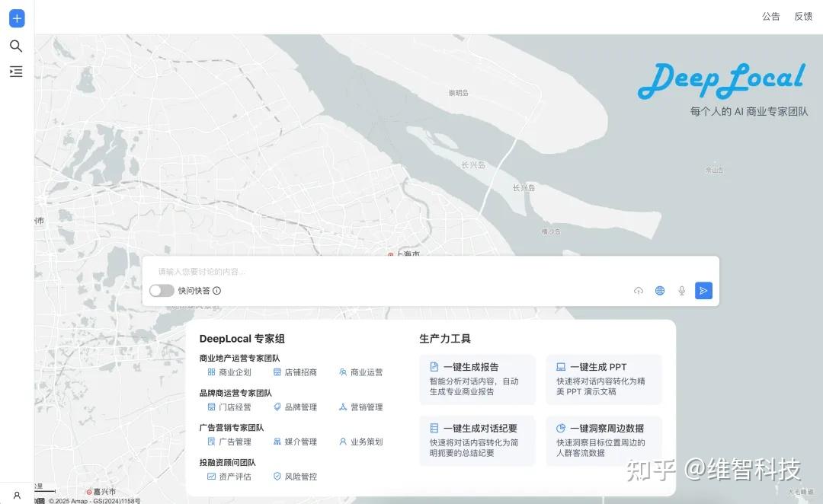Toggle the 快问快答 quick answer switch
Viewport: 823px width, 504px height.
pyautogui.click(x=162, y=291)
